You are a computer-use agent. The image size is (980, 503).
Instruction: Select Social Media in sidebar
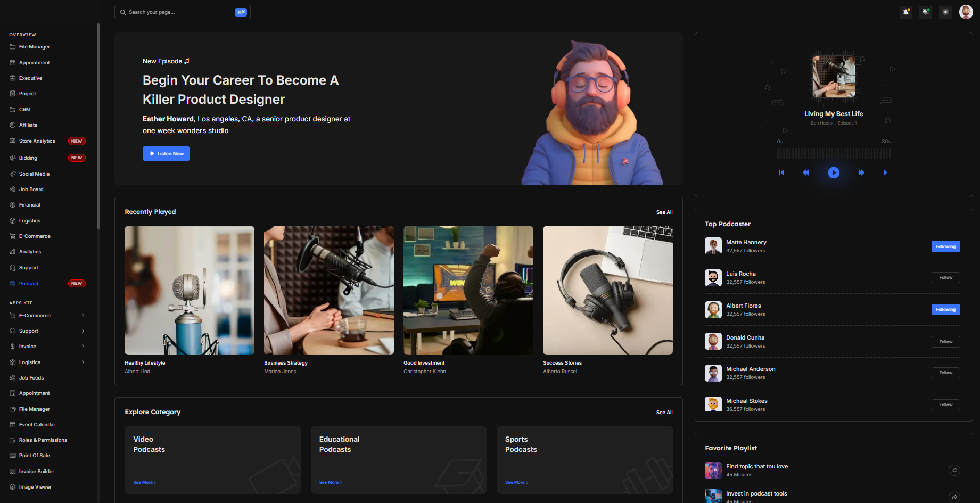[x=34, y=174]
